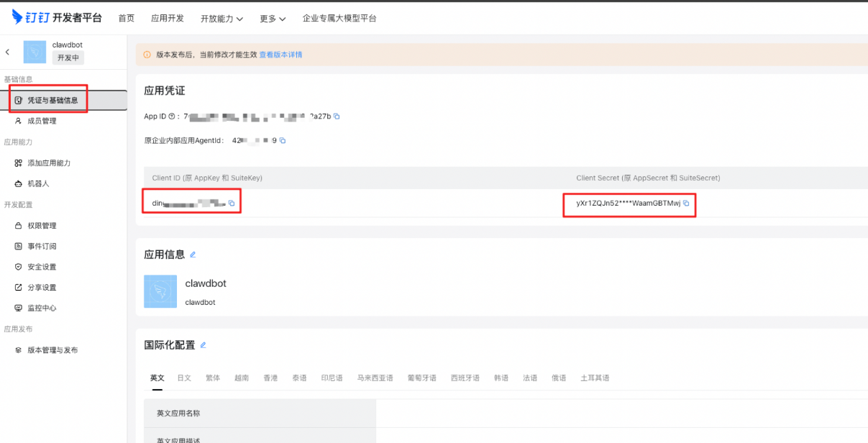Screen dimensions: 868x443
Task: Copy the AgentId value
Action: point(283,140)
